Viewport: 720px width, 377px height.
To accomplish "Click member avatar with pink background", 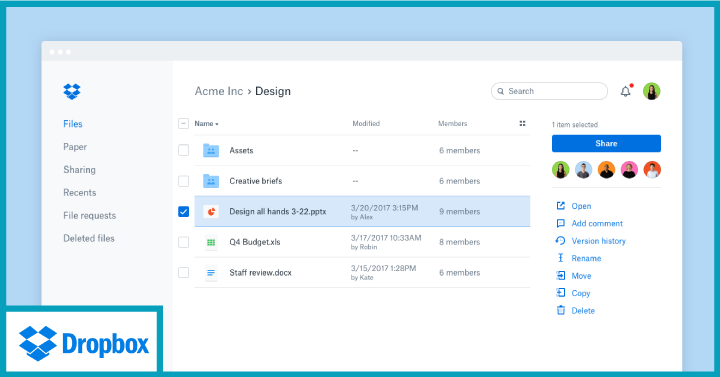I will click(629, 170).
